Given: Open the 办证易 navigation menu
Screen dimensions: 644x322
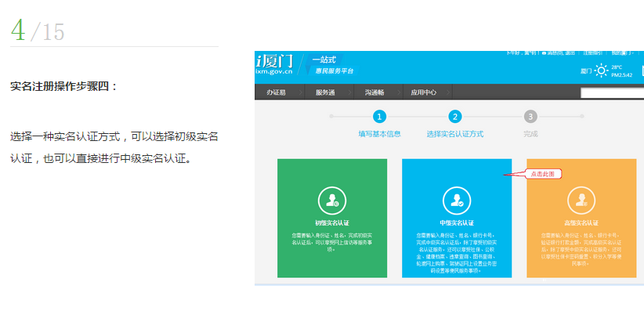Looking at the screenshot, I should 277,92.
